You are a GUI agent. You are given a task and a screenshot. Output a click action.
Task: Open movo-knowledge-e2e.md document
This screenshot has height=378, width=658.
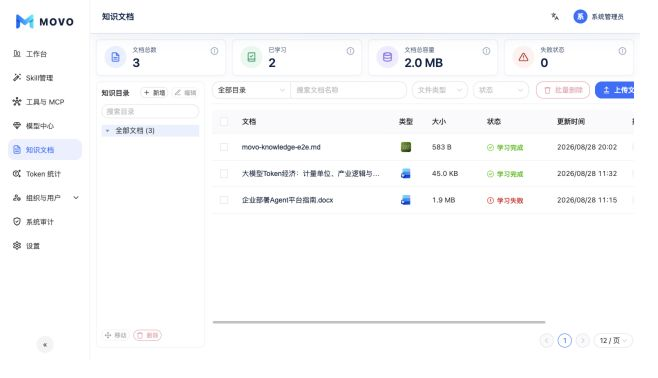281,147
